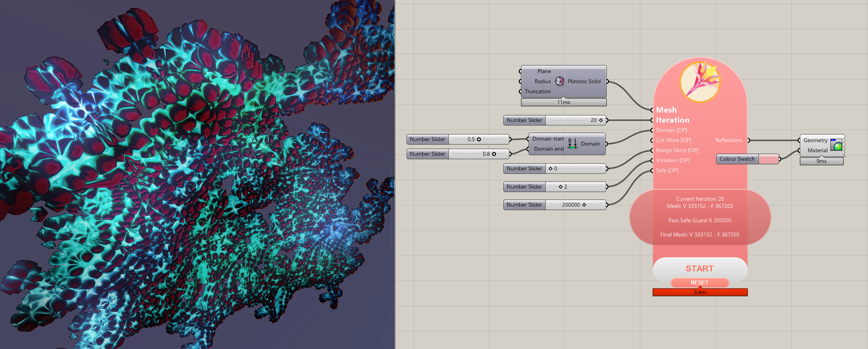The image size is (868, 349).
Task: Click slider handle with value 2
Action: [x=560, y=187]
